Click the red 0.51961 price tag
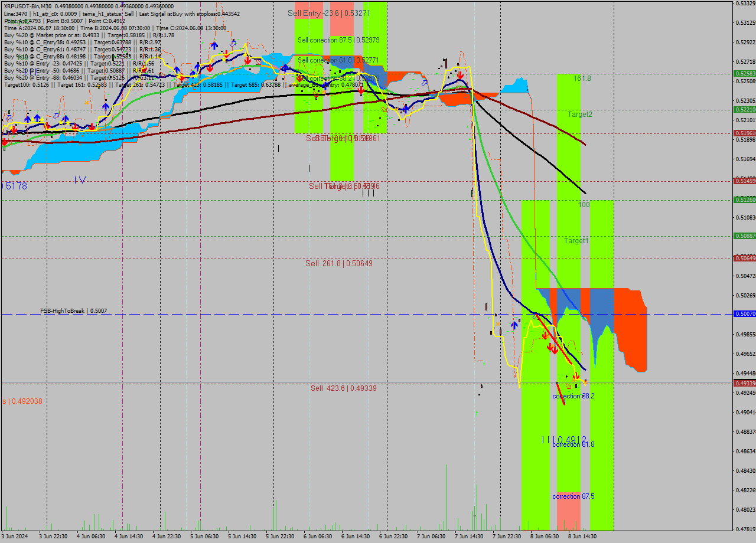Image resolution: width=756 pixels, height=543 pixels. tap(745, 133)
